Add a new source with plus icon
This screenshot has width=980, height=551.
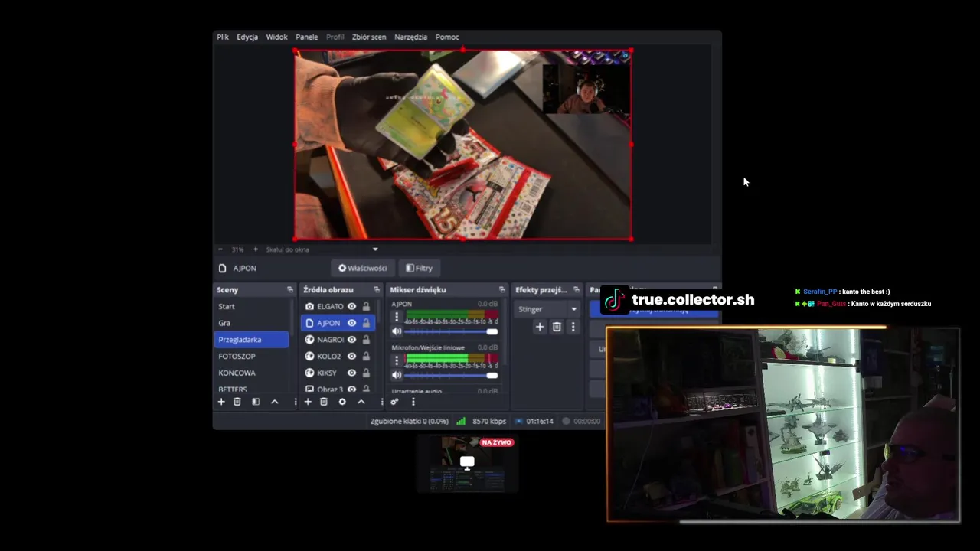tap(308, 402)
